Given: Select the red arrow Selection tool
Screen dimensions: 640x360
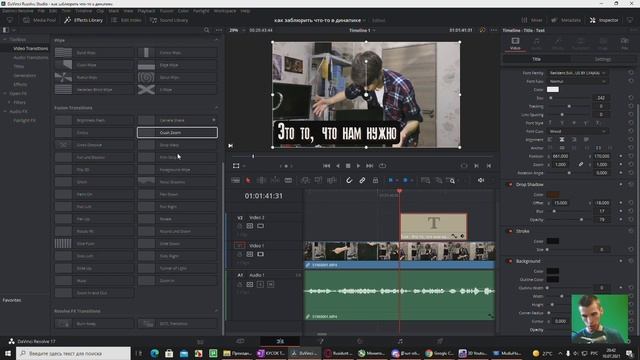Looking at the screenshot, I should 248,180.
